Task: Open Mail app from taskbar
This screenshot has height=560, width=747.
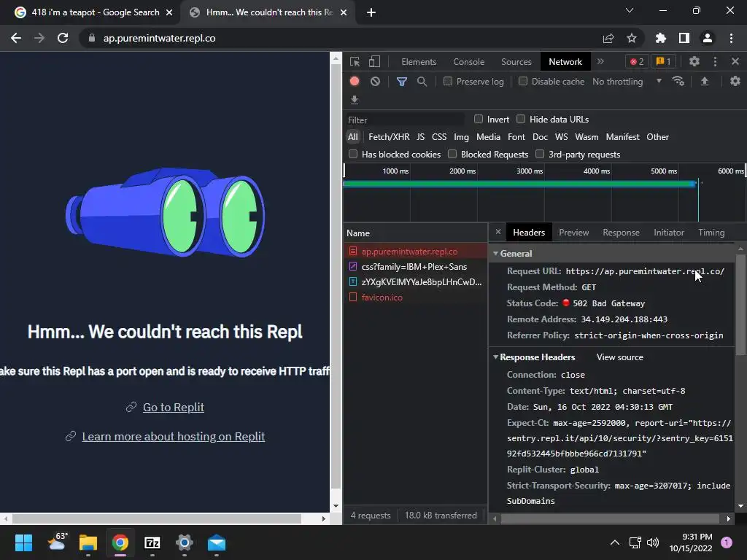Action: (x=216, y=542)
